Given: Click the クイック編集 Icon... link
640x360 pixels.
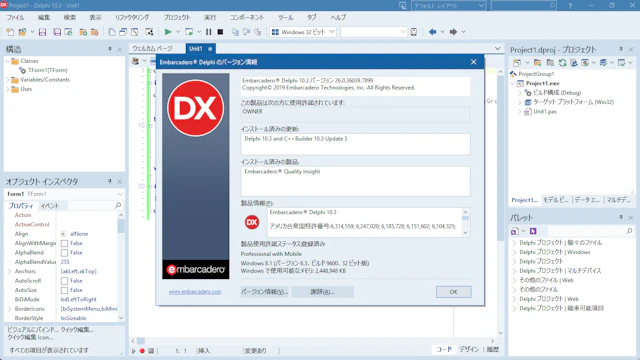Looking at the screenshot, I should (30, 337).
